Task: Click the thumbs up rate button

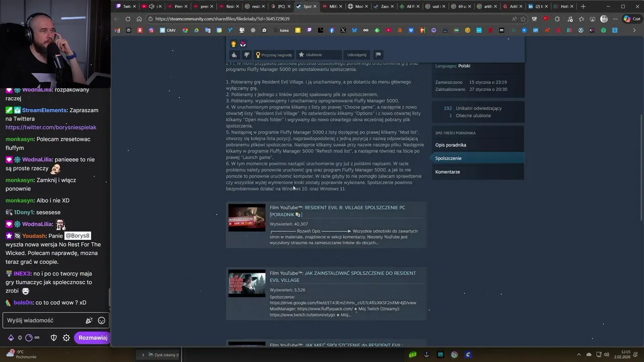Action: (234, 55)
